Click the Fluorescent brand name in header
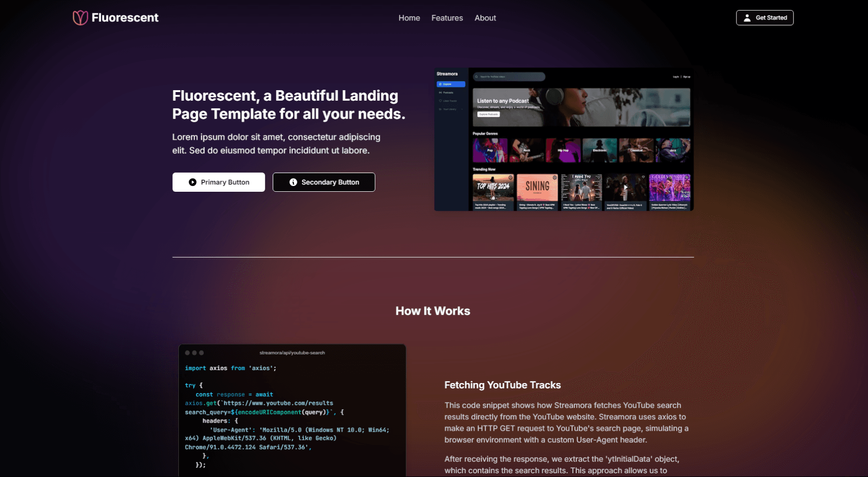Screen dimensions: 868x477 tap(125, 18)
